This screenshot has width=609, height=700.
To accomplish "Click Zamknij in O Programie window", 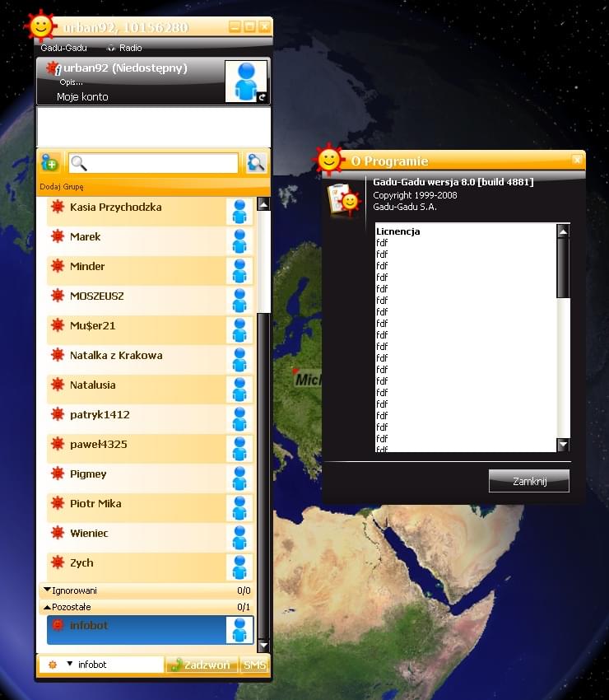I will click(529, 481).
